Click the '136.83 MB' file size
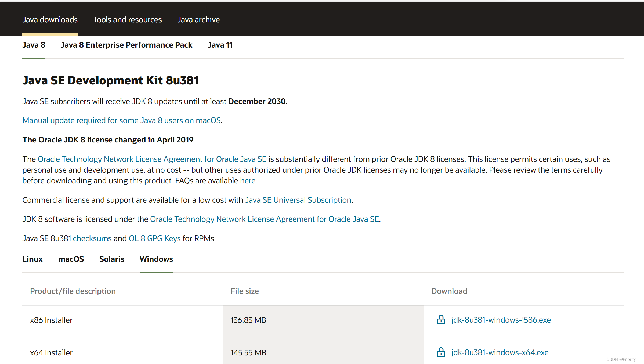This screenshot has width=644, height=364. 248,320
